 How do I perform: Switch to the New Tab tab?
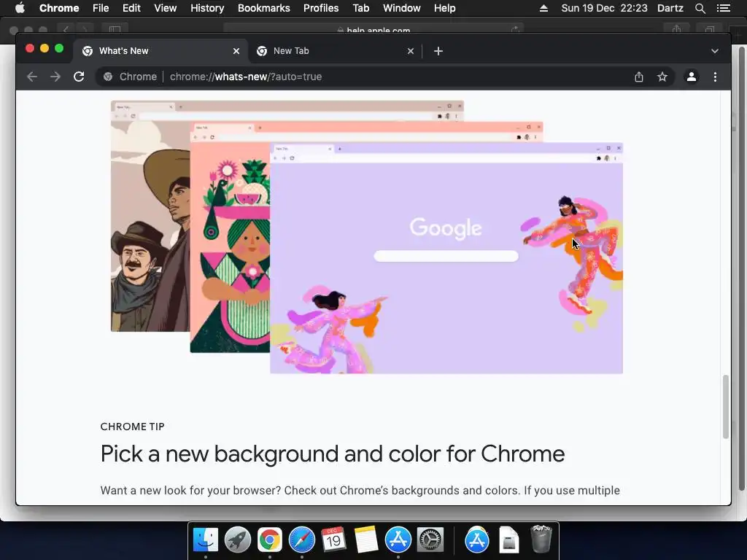coord(334,51)
